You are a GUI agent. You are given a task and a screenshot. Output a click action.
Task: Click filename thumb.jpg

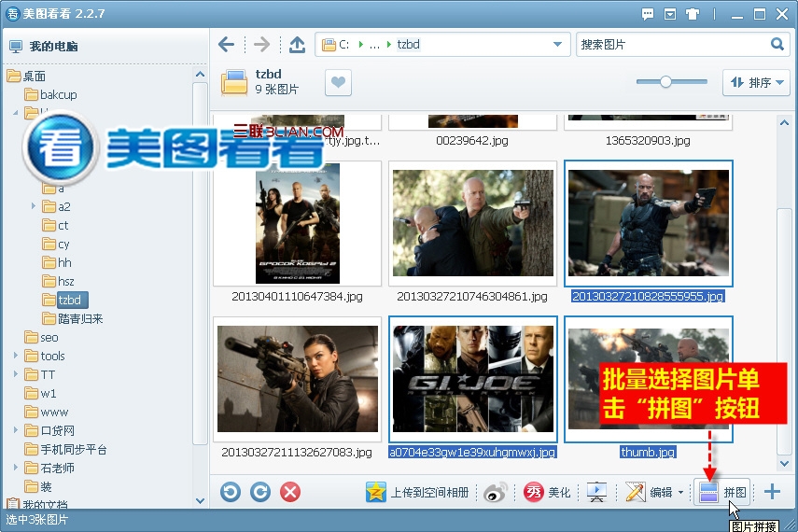(648, 452)
